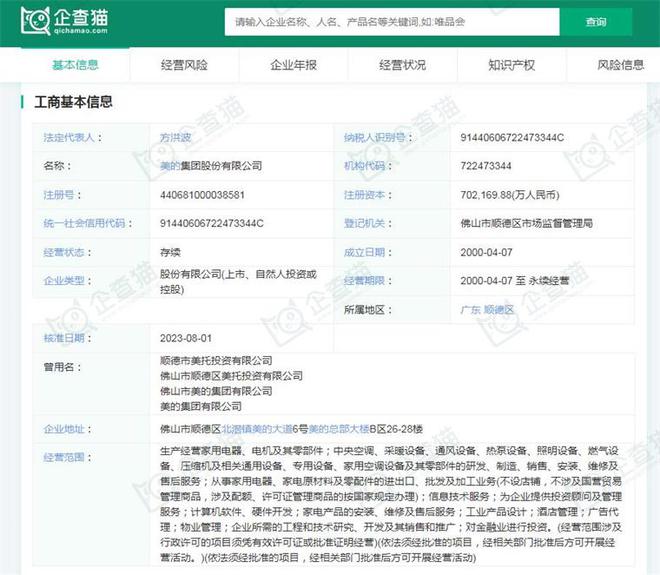
Task: Select former name 佛山市美的集团有限公司
Action: [216, 391]
